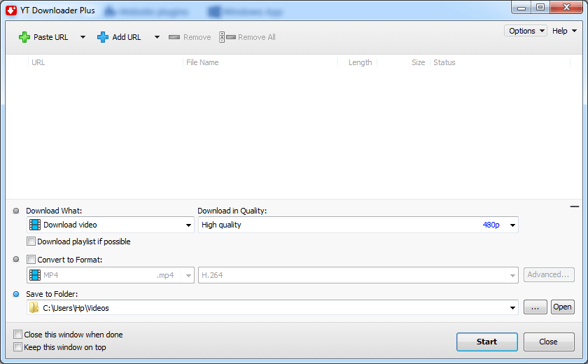Click the Start button
Screen dimensions: 588x364
[486, 342]
